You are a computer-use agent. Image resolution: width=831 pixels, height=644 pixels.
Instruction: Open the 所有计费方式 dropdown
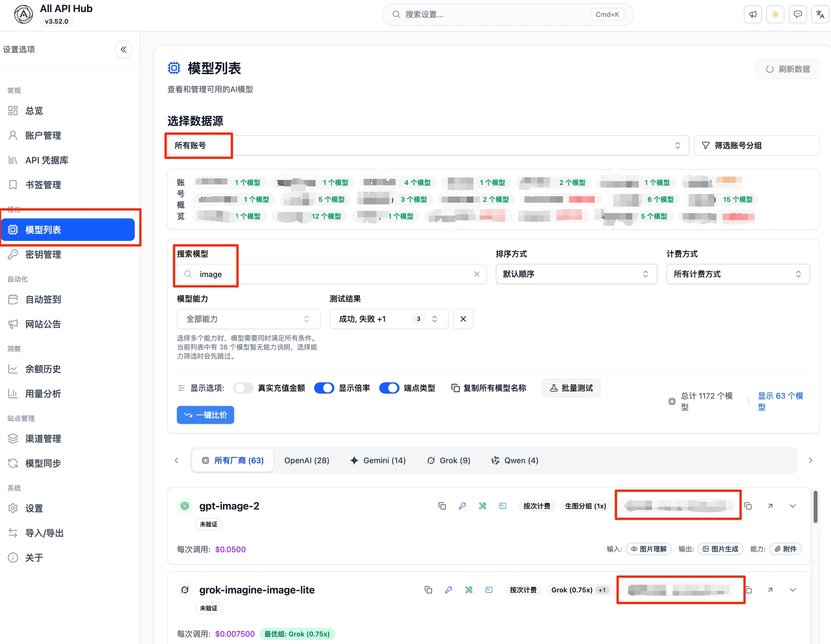point(738,274)
